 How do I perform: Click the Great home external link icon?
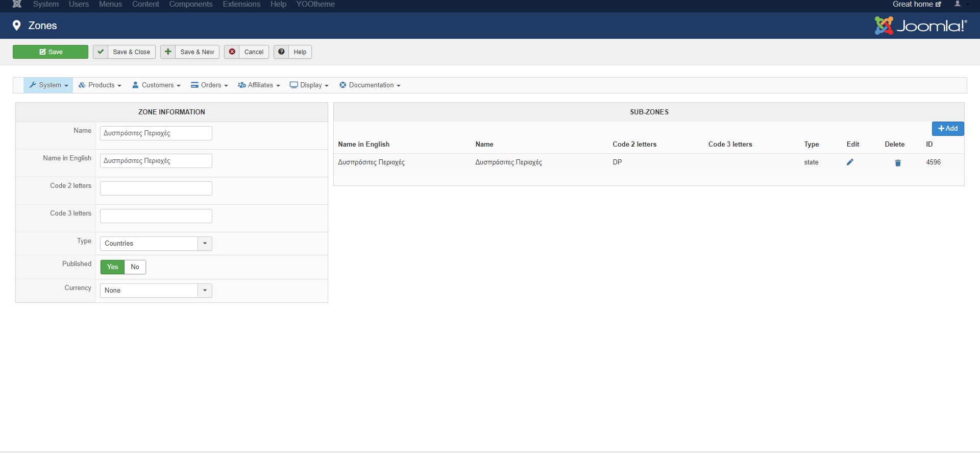coord(938,4)
